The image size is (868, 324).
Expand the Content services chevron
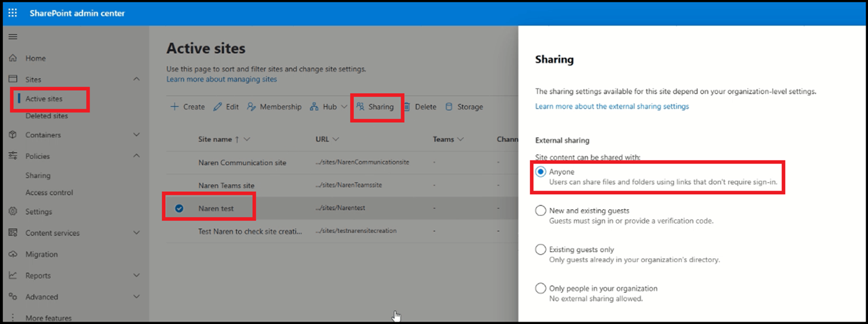coord(136,232)
